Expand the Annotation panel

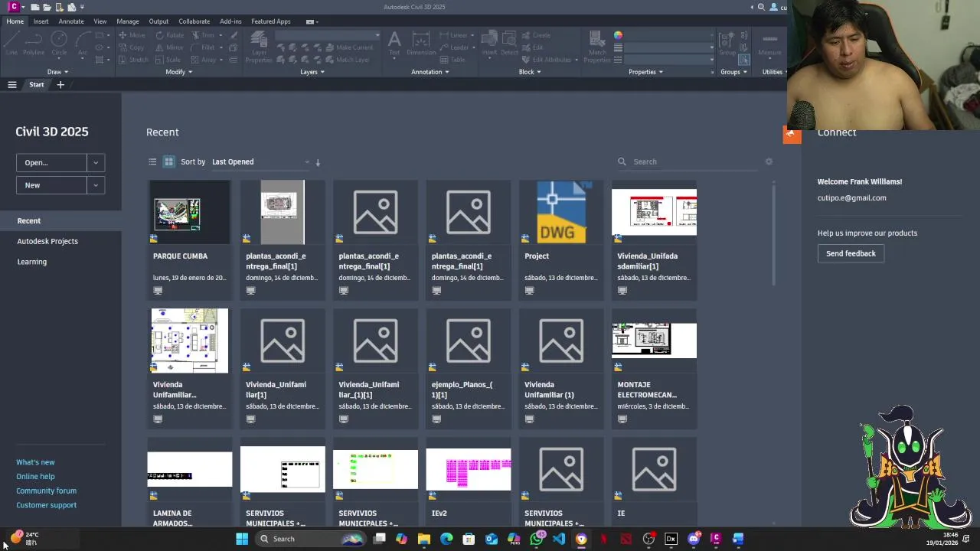[430, 72]
